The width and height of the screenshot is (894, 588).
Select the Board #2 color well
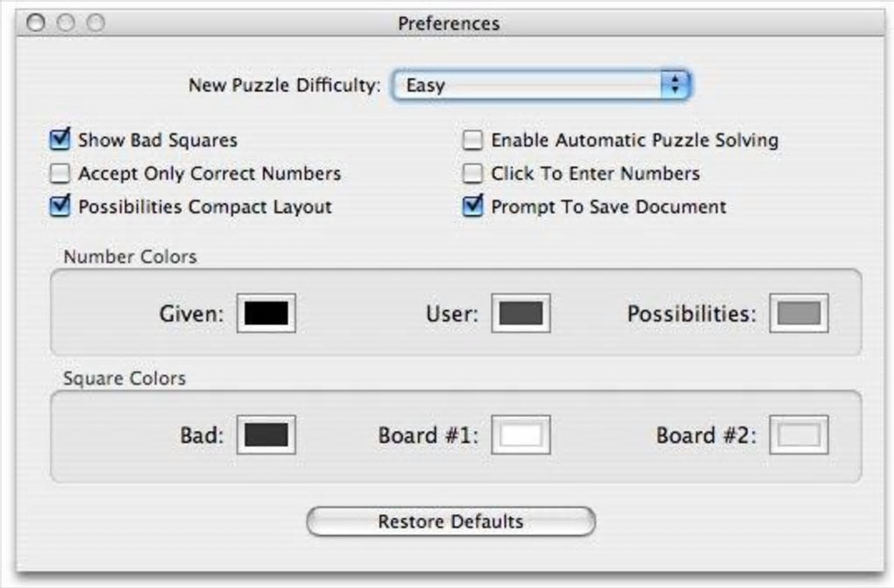pos(798,435)
